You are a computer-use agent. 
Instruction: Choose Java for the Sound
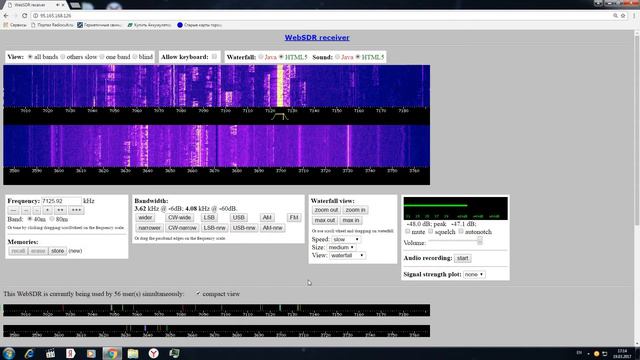337,57
